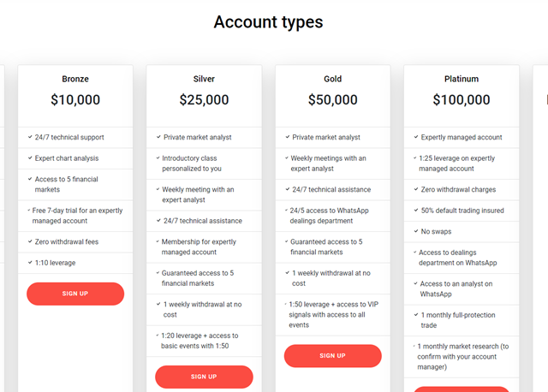Click the Bronze plan SIGN UP button

point(75,294)
